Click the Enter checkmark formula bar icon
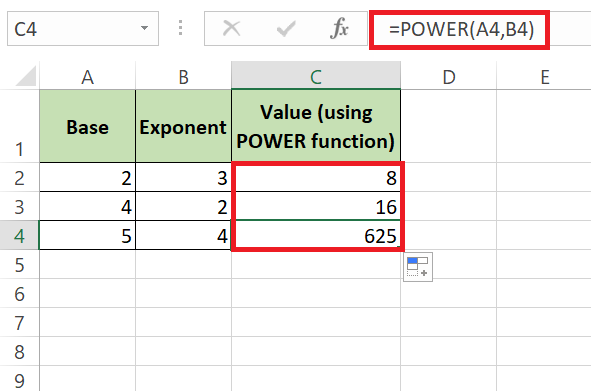 pos(286,29)
